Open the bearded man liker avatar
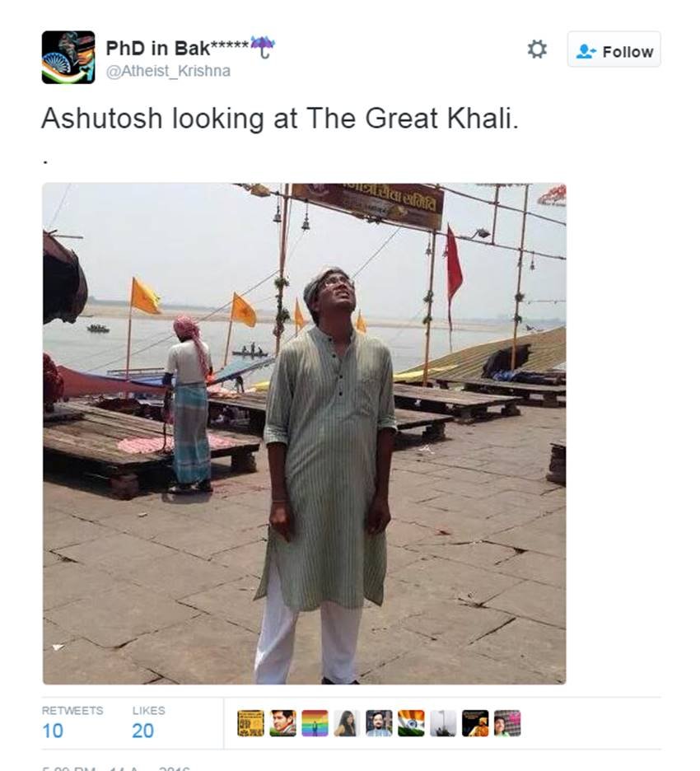This screenshot has height=771, width=700. click(x=379, y=723)
